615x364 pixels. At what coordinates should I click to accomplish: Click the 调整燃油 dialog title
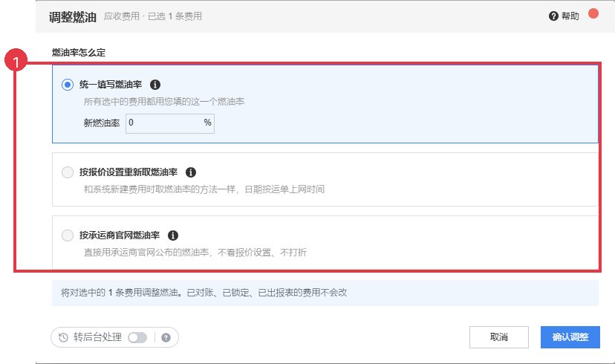point(73,17)
